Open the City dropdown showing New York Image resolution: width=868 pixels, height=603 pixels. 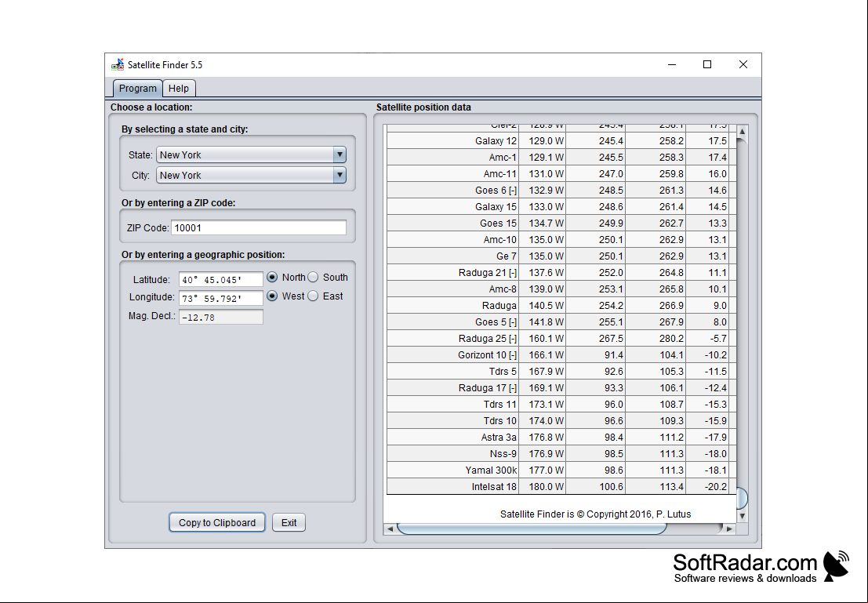pos(252,176)
